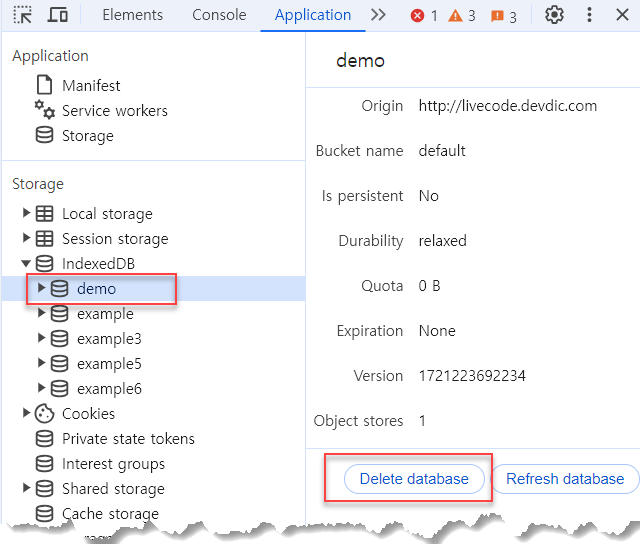Expand the Local storage tree node
This screenshot has height=544, width=640.
click(x=27, y=214)
